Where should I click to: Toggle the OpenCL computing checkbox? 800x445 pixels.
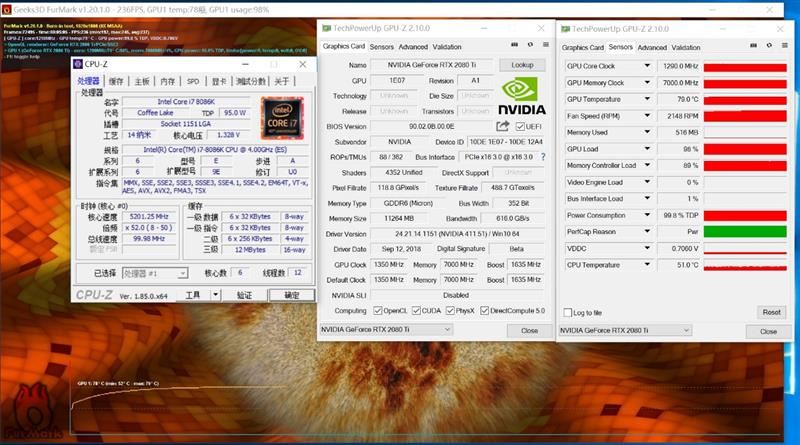pos(377,310)
